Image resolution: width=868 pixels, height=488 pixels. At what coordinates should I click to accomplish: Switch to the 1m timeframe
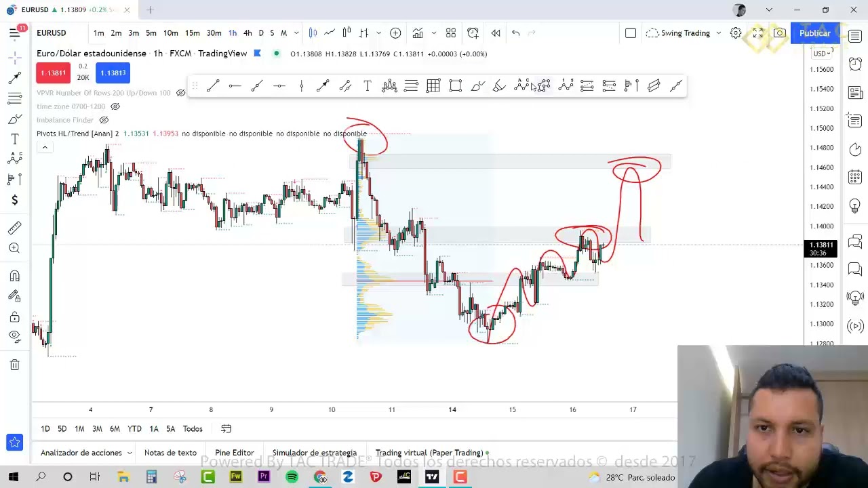(x=99, y=33)
